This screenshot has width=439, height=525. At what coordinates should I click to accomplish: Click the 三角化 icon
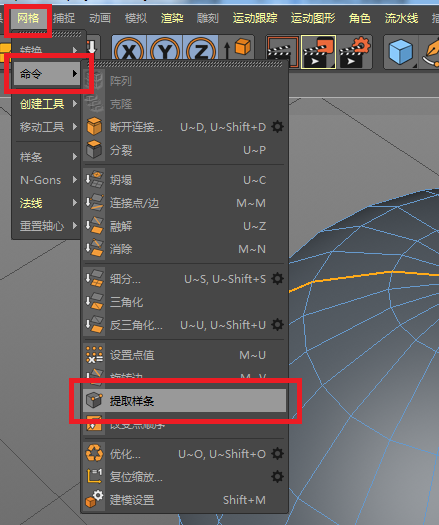point(94,302)
